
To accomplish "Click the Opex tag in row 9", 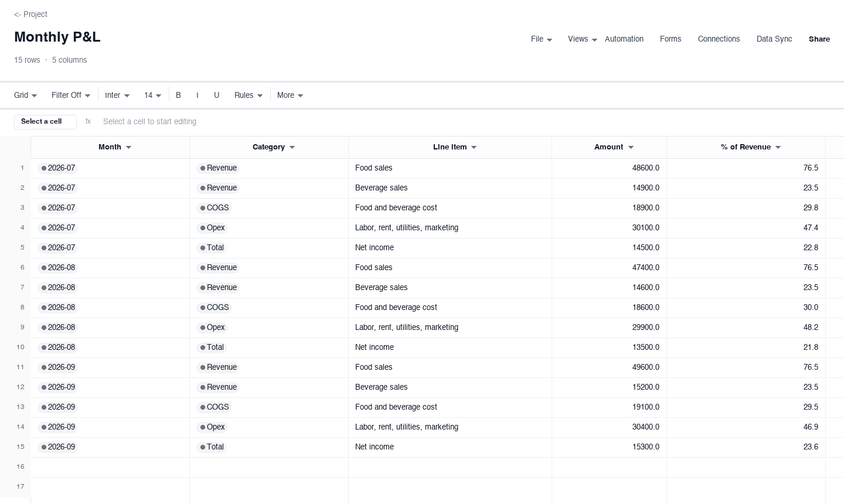I will tap(212, 328).
